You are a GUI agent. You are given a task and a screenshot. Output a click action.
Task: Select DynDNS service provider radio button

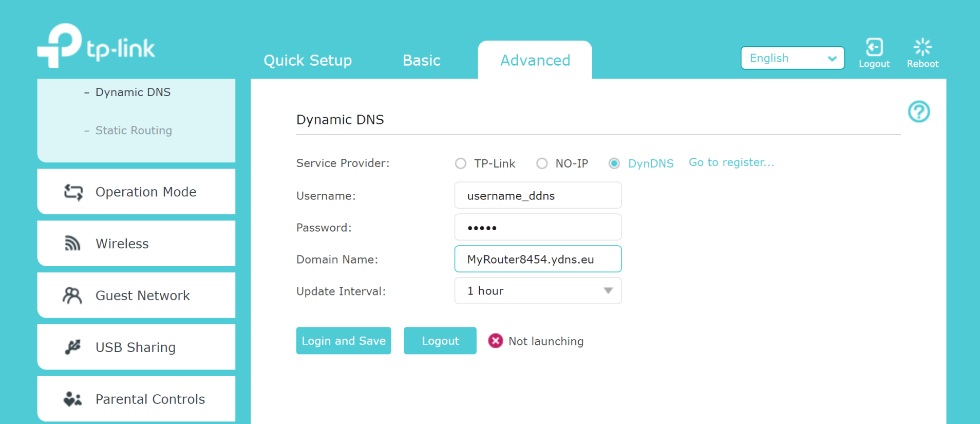[x=614, y=163]
